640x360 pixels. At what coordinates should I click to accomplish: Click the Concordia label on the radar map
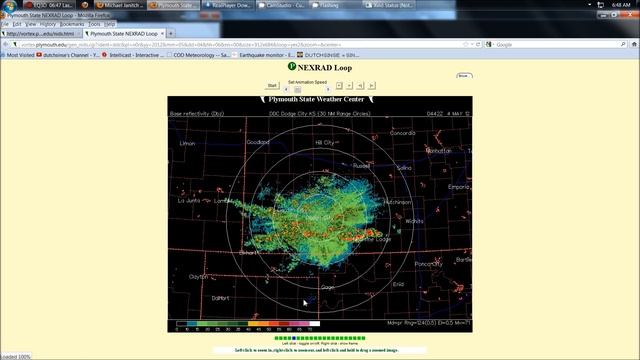click(403, 133)
